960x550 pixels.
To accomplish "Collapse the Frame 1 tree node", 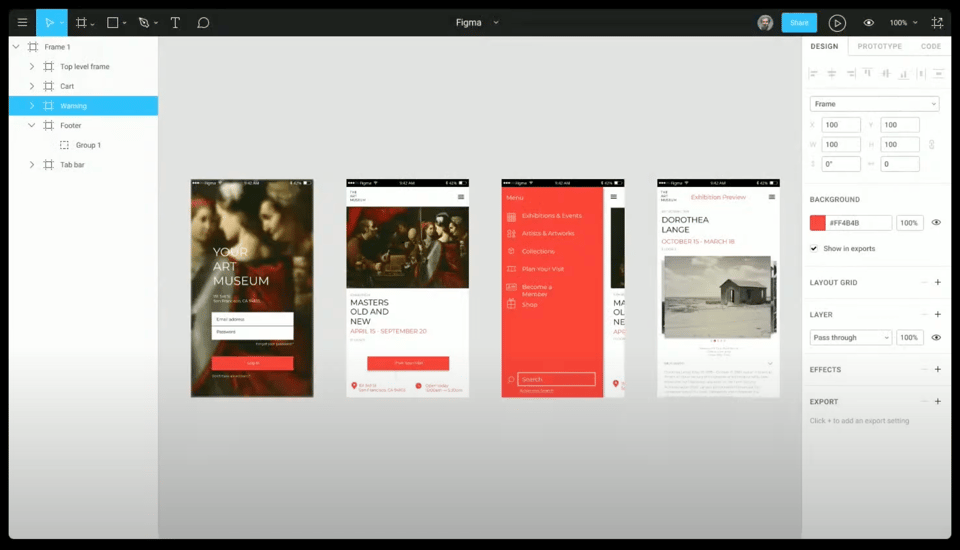I will point(17,47).
